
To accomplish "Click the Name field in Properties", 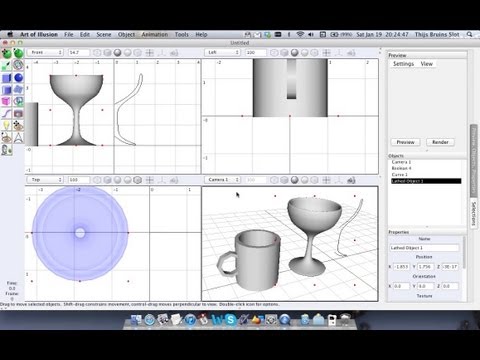I will (x=424, y=248).
